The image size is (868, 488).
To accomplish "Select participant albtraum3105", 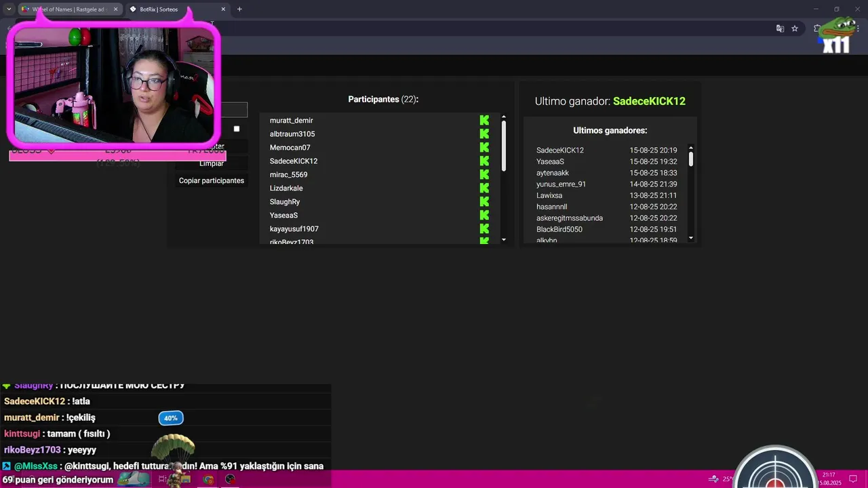I will click(x=292, y=134).
